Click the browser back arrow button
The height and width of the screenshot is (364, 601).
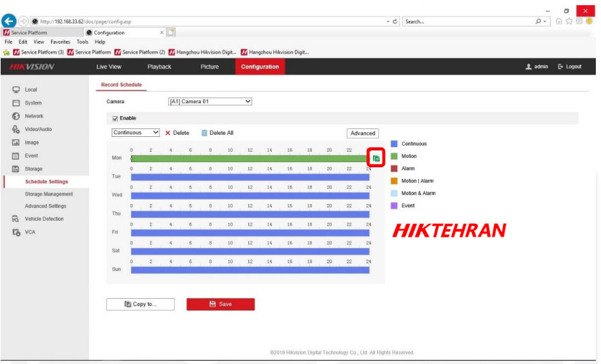point(8,21)
